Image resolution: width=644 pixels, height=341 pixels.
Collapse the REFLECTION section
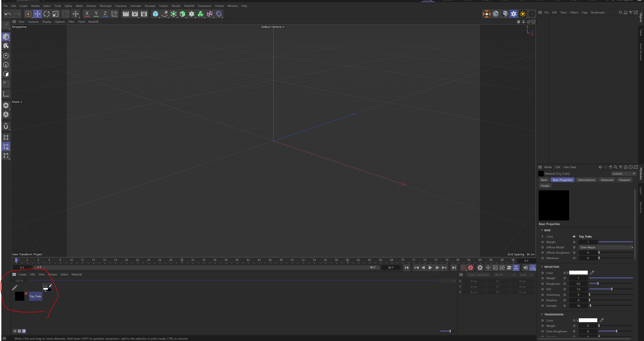point(542,267)
